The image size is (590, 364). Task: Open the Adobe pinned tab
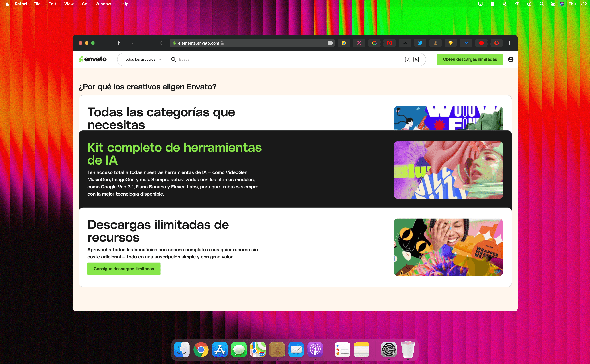coord(389,43)
